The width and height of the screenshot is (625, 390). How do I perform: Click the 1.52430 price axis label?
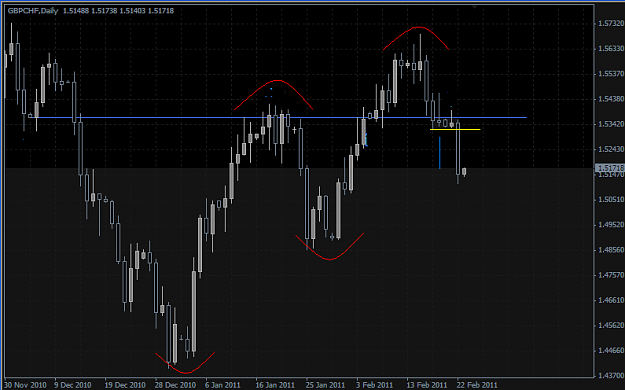coord(611,149)
